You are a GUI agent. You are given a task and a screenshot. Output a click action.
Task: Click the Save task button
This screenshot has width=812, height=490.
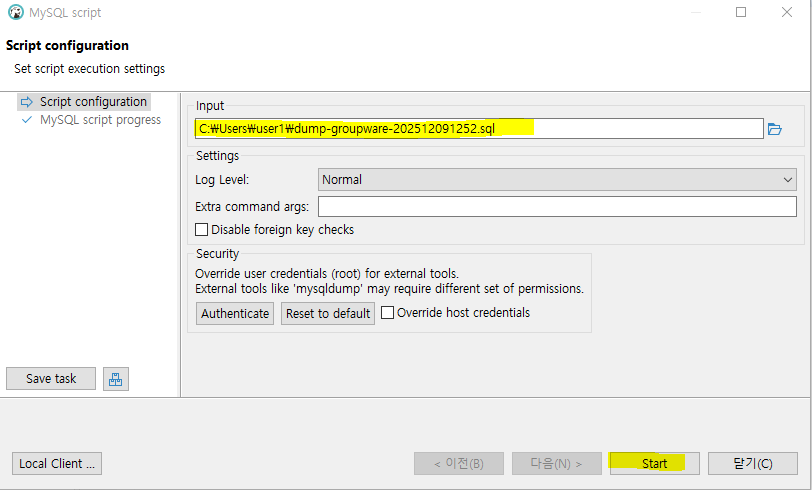click(x=51, y=379)
